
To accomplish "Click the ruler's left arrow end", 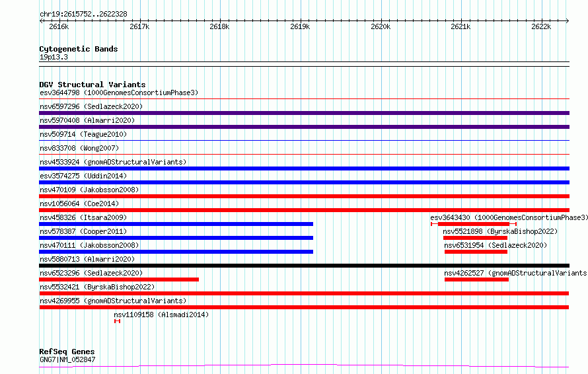I will [x=41, y=20].
